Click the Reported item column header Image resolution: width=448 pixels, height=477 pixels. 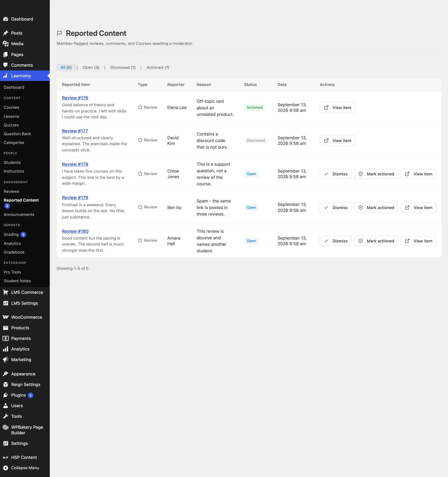point(76,85)
